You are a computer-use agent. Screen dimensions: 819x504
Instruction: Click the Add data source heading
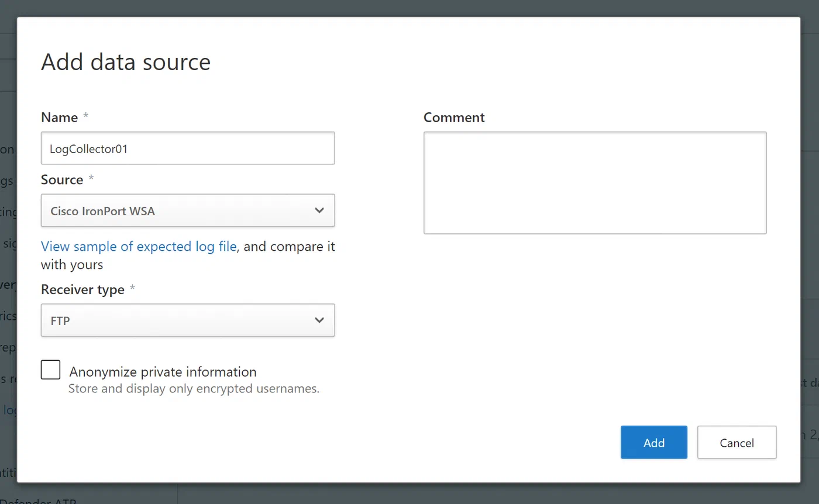click(126, 62)
